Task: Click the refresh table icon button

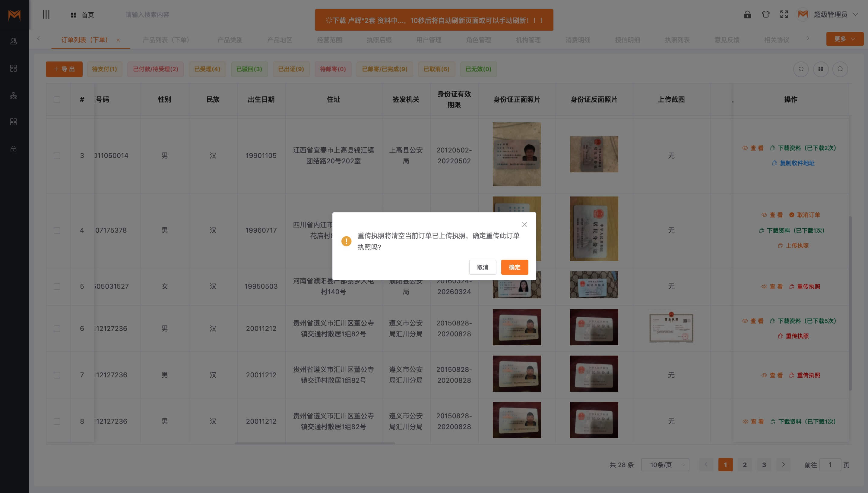Action: click(800, 69)
